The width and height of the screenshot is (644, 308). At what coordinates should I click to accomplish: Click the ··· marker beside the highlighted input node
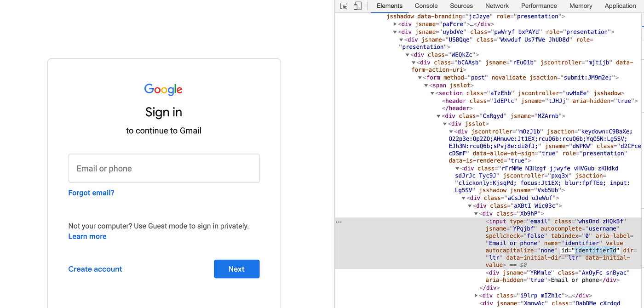click(x=339, y=221)
